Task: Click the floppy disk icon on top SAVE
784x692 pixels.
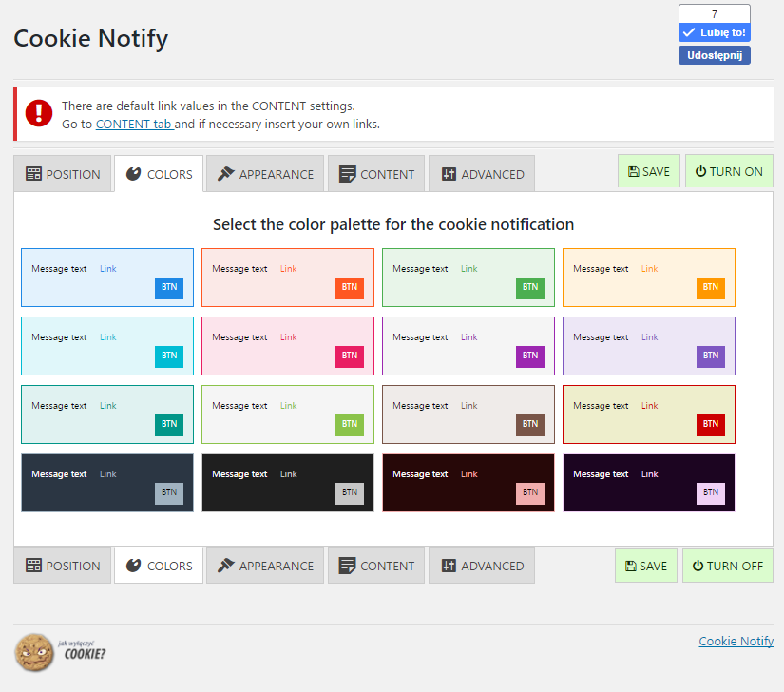Action: tap(634, 171)
